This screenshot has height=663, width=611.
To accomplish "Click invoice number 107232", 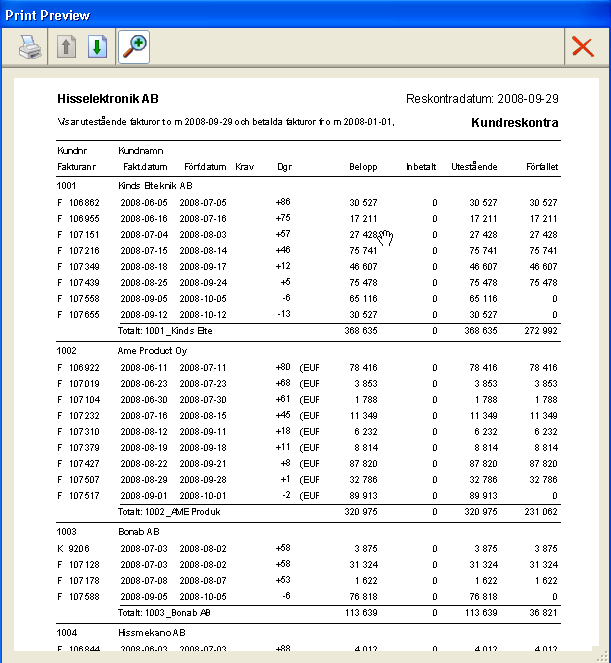I will [84, 416].
